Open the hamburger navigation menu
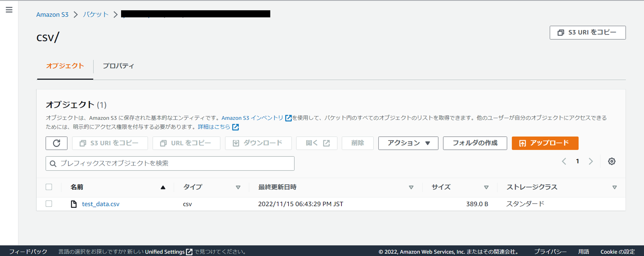This screenshot has width=644, height=256. coord(9,10)
